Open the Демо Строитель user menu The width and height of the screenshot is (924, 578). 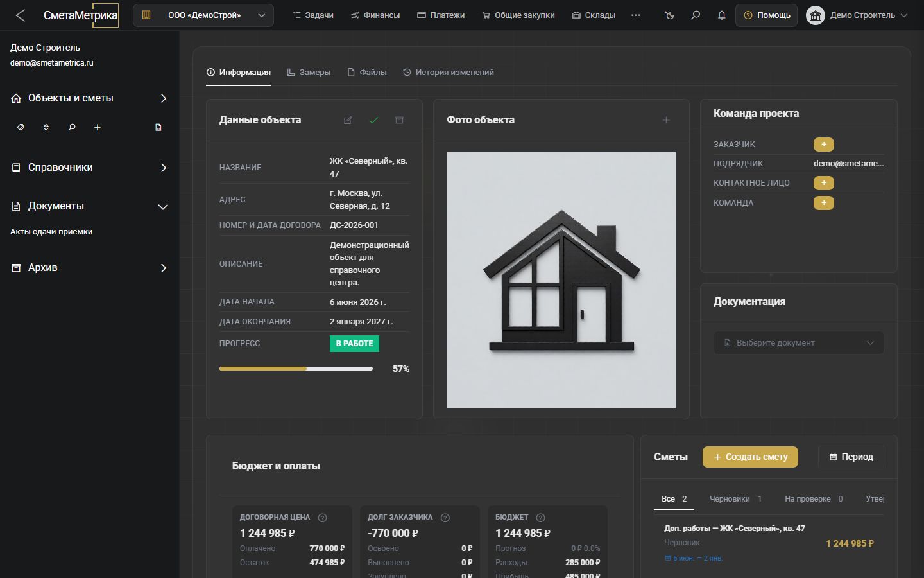coord(857,15)
